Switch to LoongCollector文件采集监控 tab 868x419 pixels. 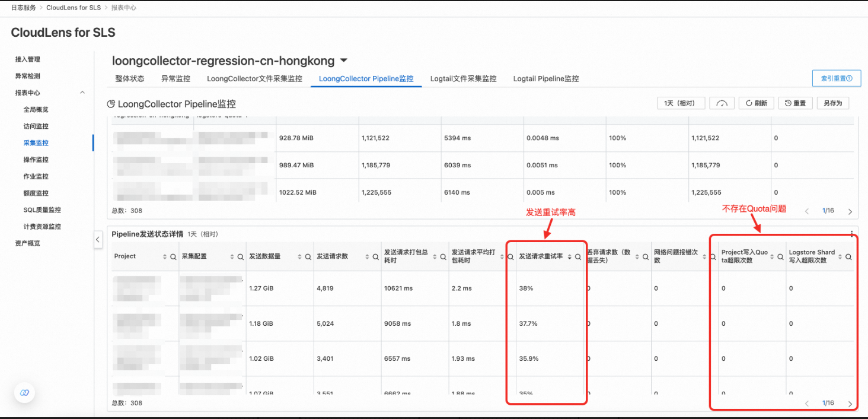[254, 78]
